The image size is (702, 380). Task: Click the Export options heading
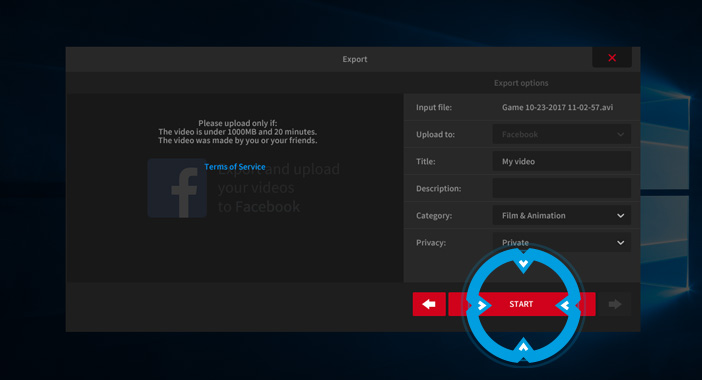[x=521, y=83]
